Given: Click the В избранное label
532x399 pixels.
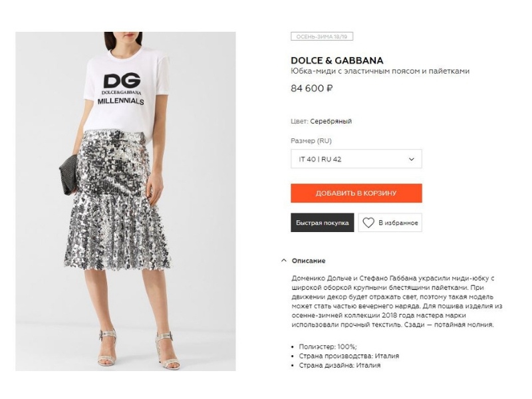Looking at the screenshot, I should click(x=398, y=223).
